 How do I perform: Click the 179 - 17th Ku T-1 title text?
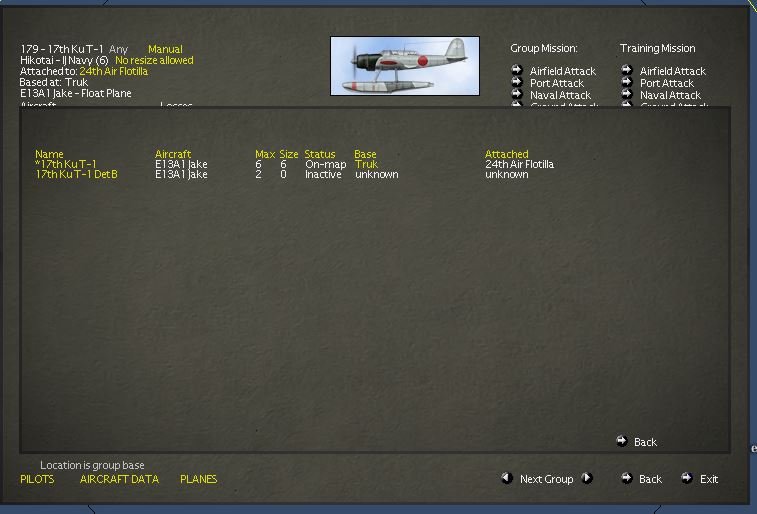[62, 49]
